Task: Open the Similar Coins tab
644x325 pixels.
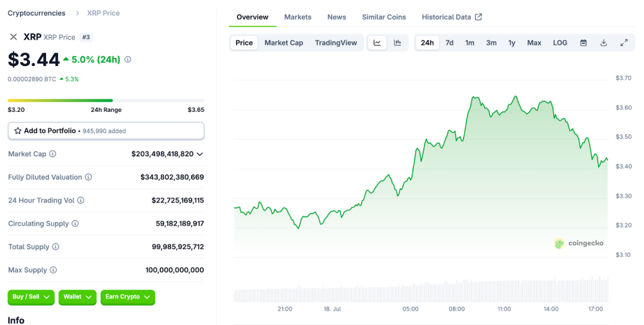Action: pos(384,17)
